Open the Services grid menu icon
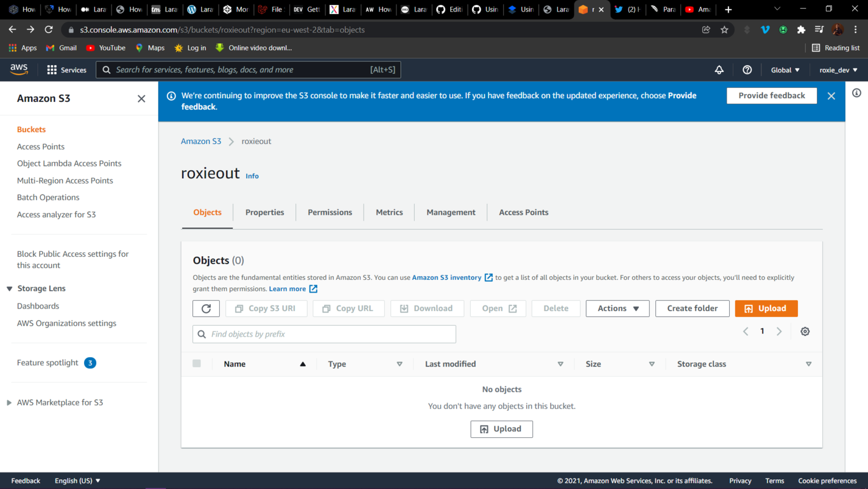Screen dimensions: 868x489 (52, 70)
